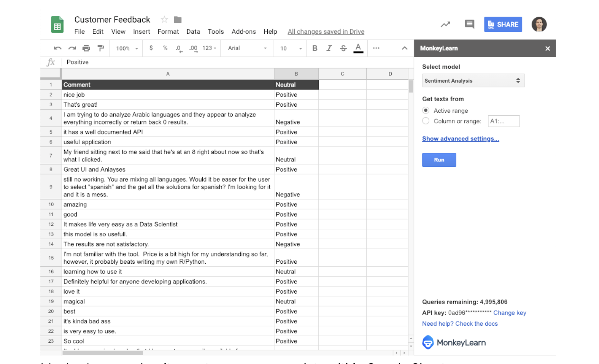The width and height of the screenshot is (599, 364).
Task: Open the Google Sheets home icon
Action: pos(57,25)
